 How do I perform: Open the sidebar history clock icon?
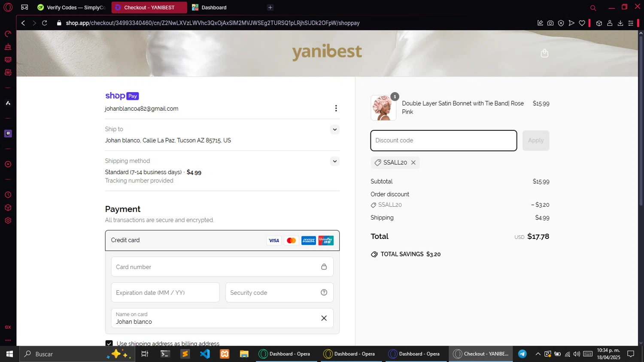pos(8,195)
